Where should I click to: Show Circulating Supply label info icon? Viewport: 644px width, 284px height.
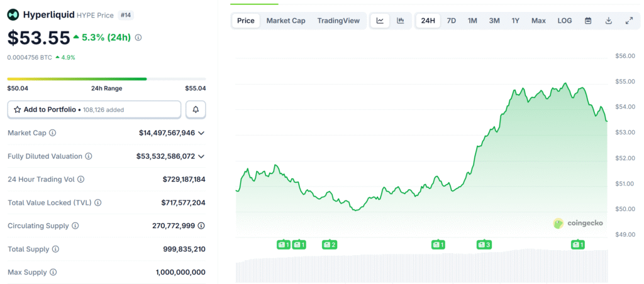(x=75, y=226)
